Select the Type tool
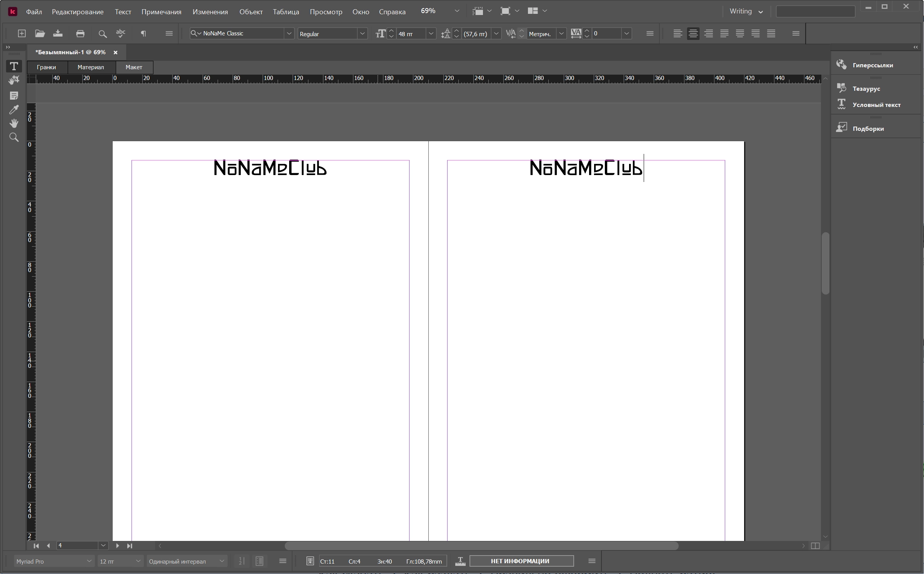Image resolution: width=924 pixels, height=574 pixels. pos(14,67)
